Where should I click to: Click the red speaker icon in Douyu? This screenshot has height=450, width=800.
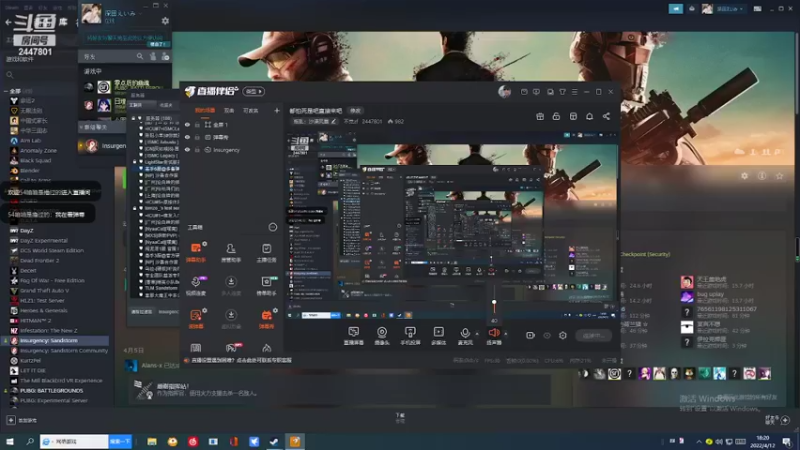493,333
